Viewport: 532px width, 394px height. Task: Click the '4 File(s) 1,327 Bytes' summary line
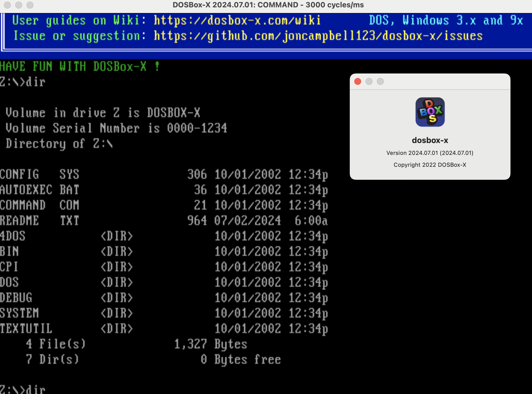click(137, 344)
